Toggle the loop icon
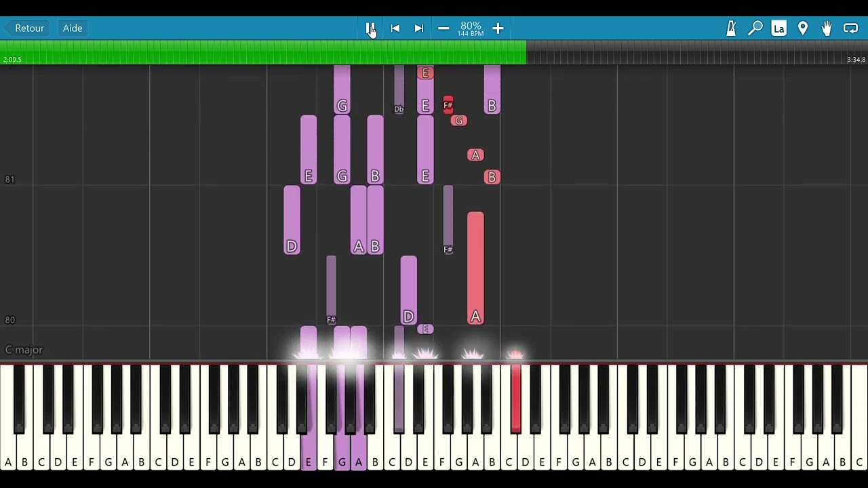This screenshot has height=488, width=868. (x=850, y=28)
